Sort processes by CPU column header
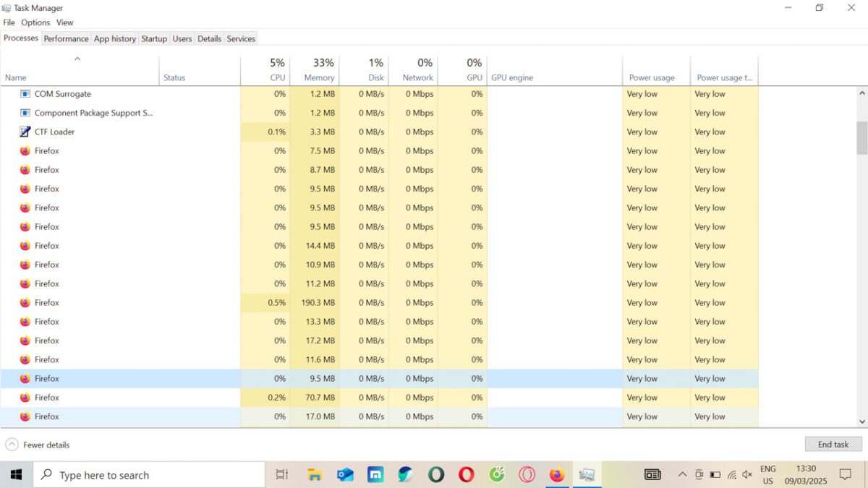 coord(265,70)
